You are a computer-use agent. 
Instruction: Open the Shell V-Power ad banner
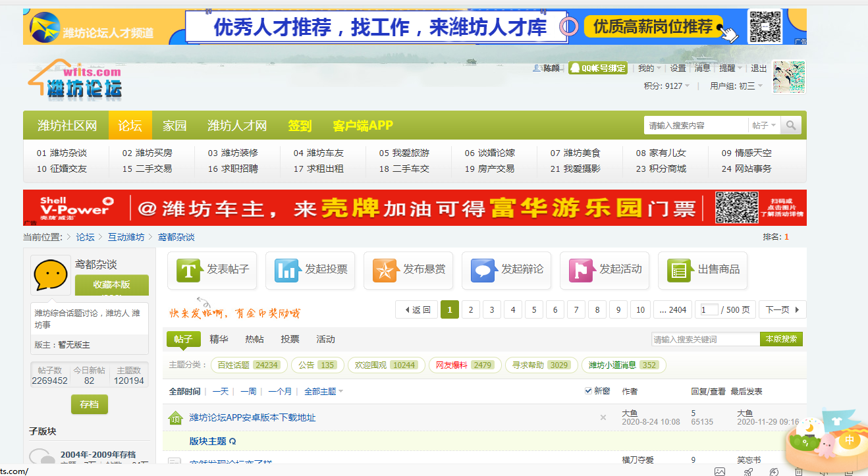pos(415,207)
